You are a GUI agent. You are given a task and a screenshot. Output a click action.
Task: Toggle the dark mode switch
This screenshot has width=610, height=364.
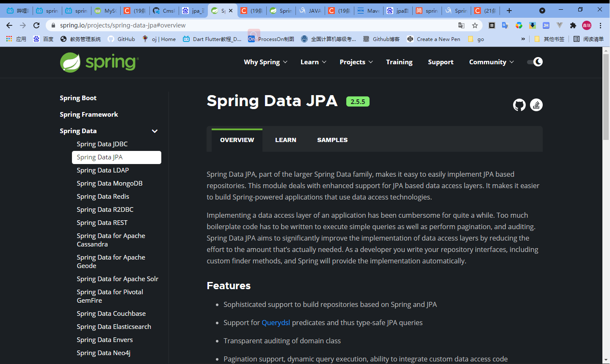click(535, 62)
